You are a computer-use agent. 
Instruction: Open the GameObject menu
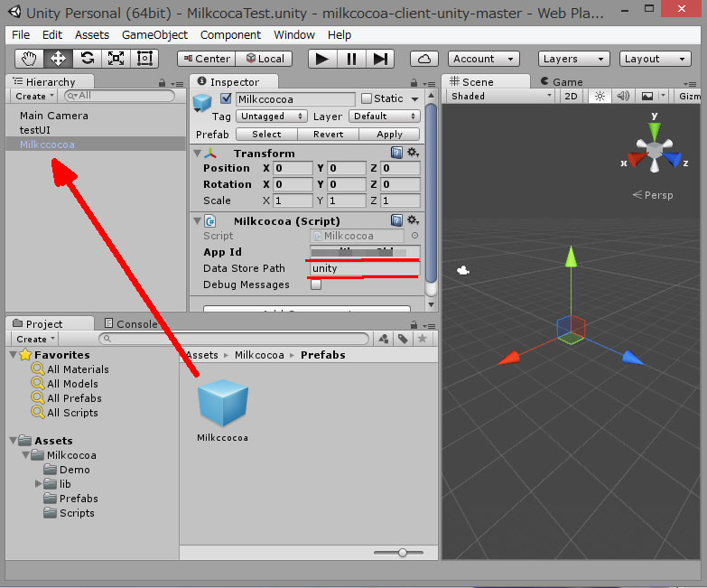click(x=154, y=34)
